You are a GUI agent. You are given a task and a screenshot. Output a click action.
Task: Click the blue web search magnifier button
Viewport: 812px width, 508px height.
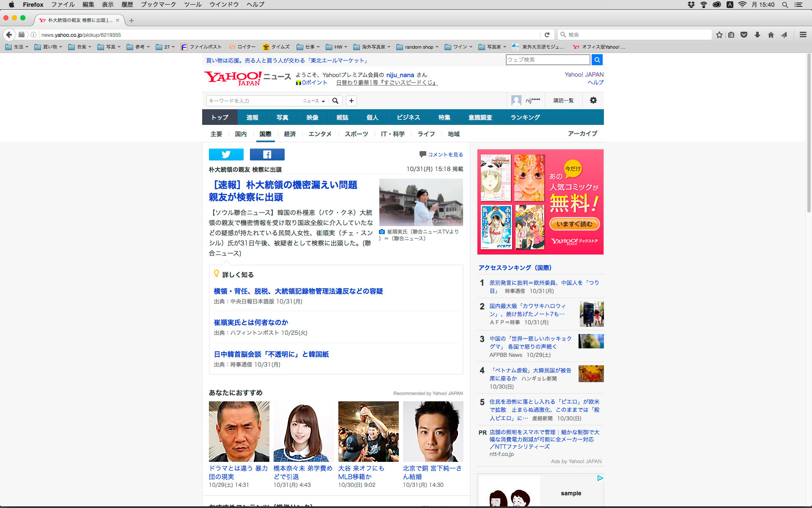pos(597,60)
